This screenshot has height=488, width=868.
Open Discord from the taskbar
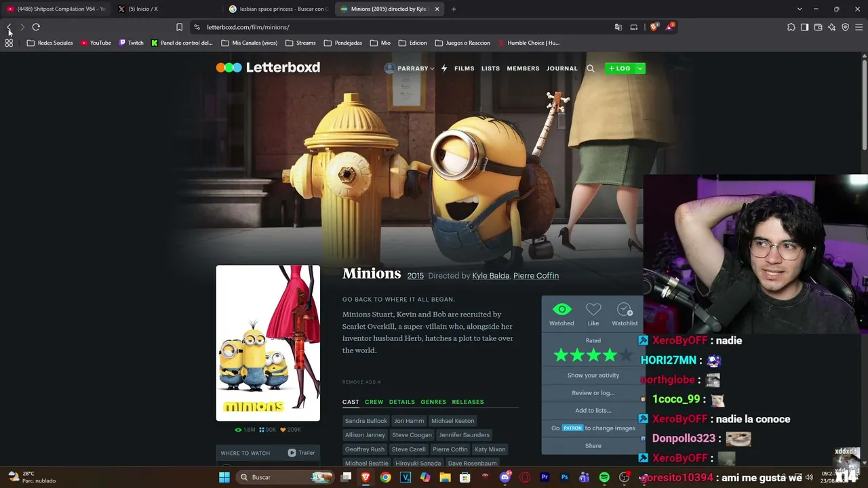(x=505, y=477)
